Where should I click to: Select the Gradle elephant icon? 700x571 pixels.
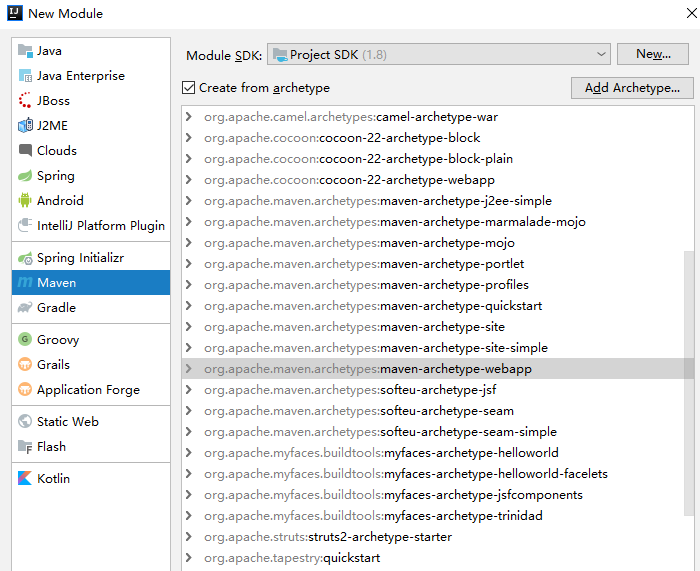pyautogui.click(x=26, y=308)
